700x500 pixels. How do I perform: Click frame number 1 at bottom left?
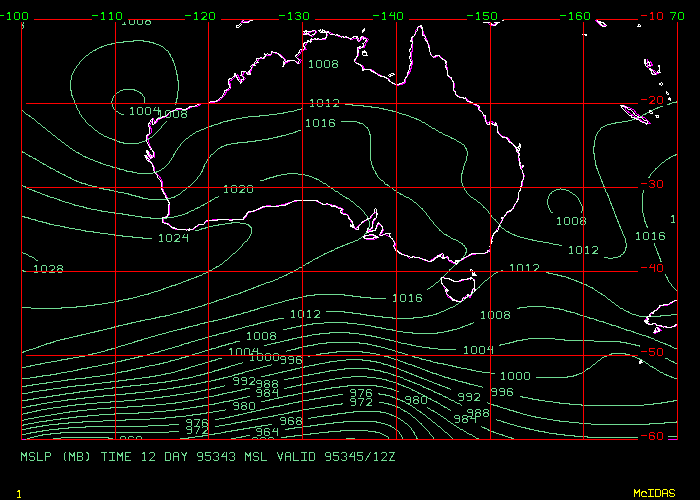tap(19, 493)
